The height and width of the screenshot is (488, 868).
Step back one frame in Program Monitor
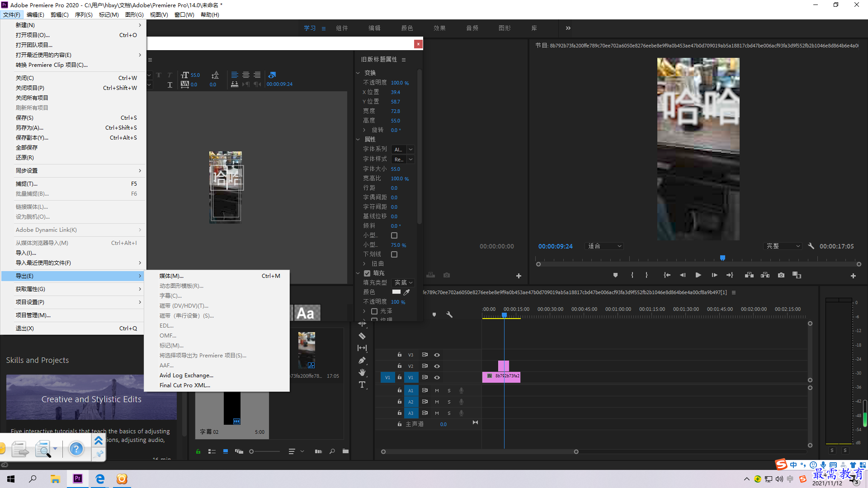tap(683, 275)
